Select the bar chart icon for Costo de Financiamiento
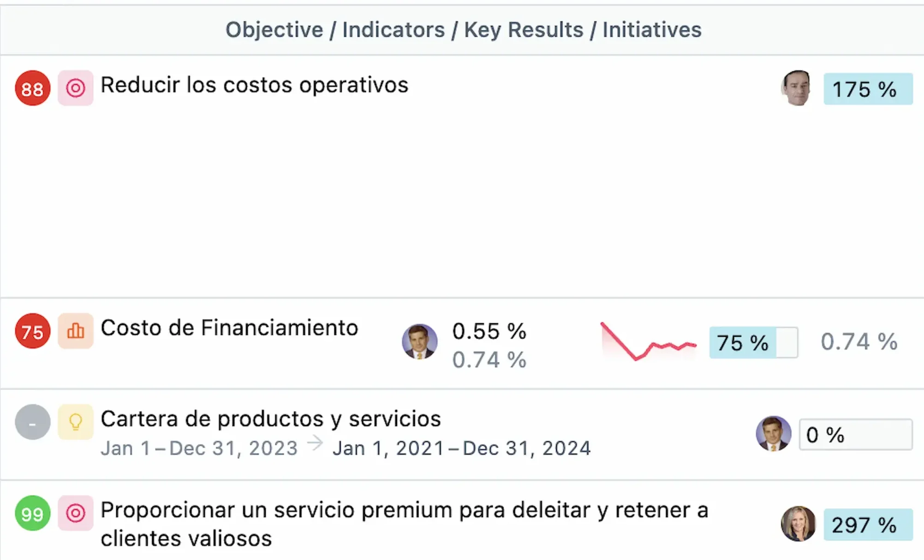 75,331
